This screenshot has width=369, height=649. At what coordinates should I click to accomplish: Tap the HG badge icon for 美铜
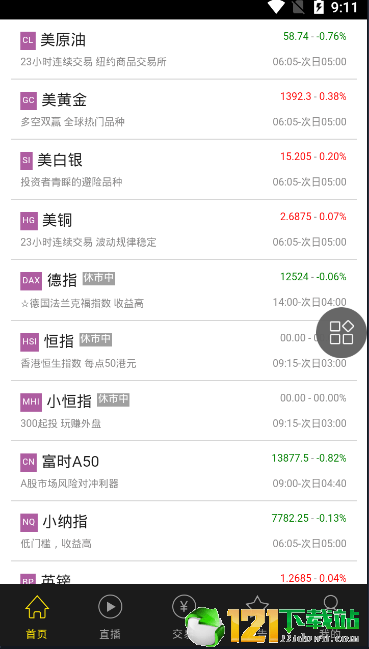[29, 221]
